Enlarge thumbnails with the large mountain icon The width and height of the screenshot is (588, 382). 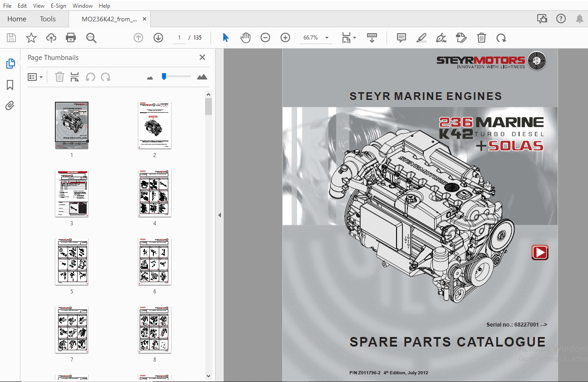pos(202,77)
